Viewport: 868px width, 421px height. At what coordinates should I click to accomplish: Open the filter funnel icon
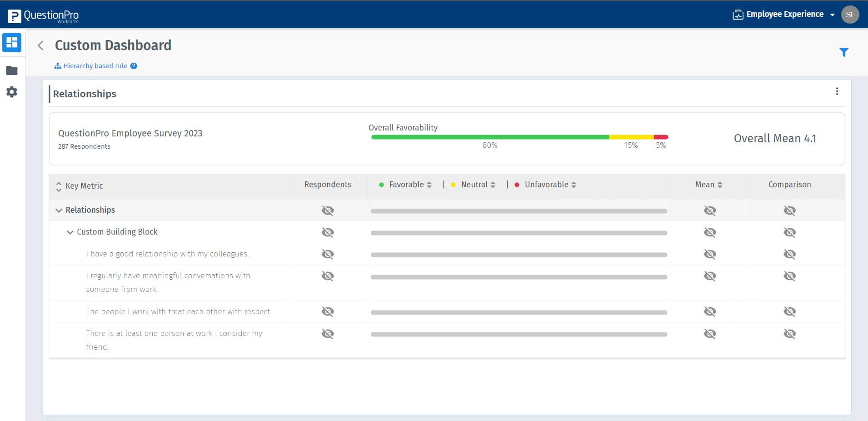pos(843,53)
